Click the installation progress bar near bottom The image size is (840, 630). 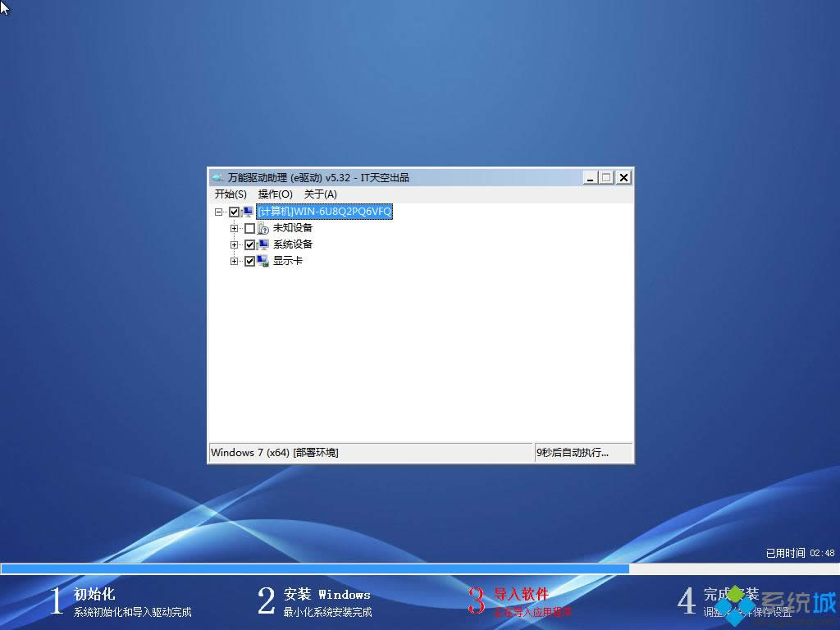[x=328, y=568]
